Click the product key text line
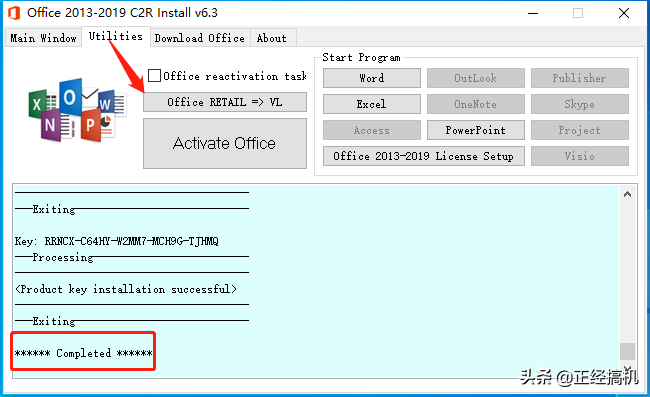The width and height of the screenshot is (650, 397). (116, 241)
